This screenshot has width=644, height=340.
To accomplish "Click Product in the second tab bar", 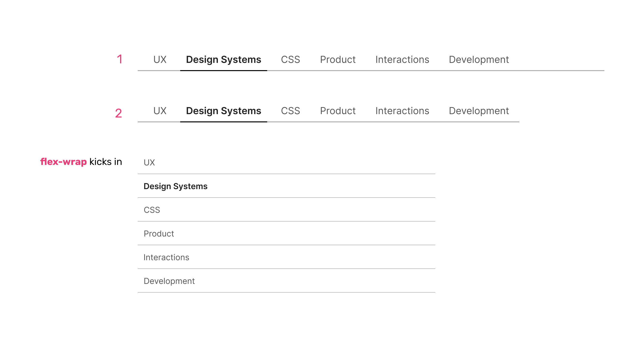I will pyautogui.click(x=337, y=111).
